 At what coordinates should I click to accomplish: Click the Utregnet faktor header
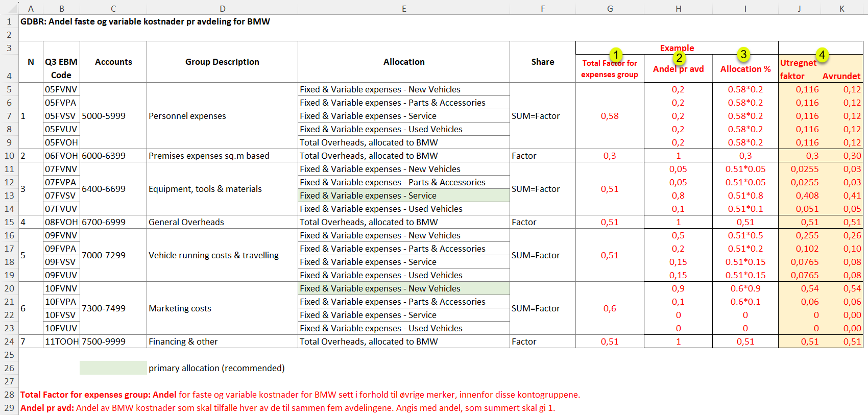799,68
